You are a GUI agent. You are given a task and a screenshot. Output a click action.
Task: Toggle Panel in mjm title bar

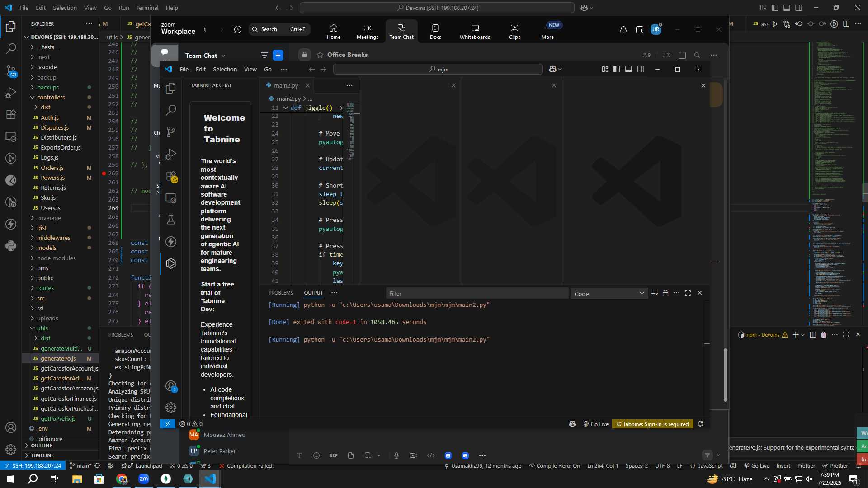click(628, 69)
